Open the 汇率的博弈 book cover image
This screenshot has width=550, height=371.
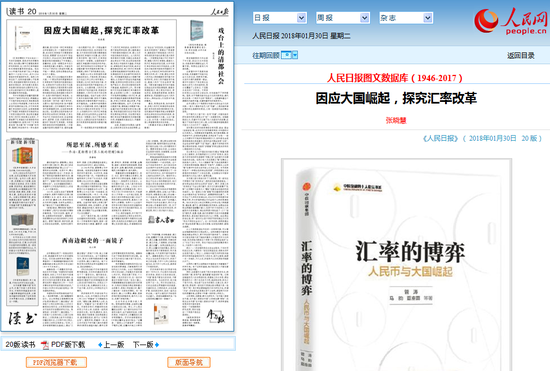(x=397, y=265)
